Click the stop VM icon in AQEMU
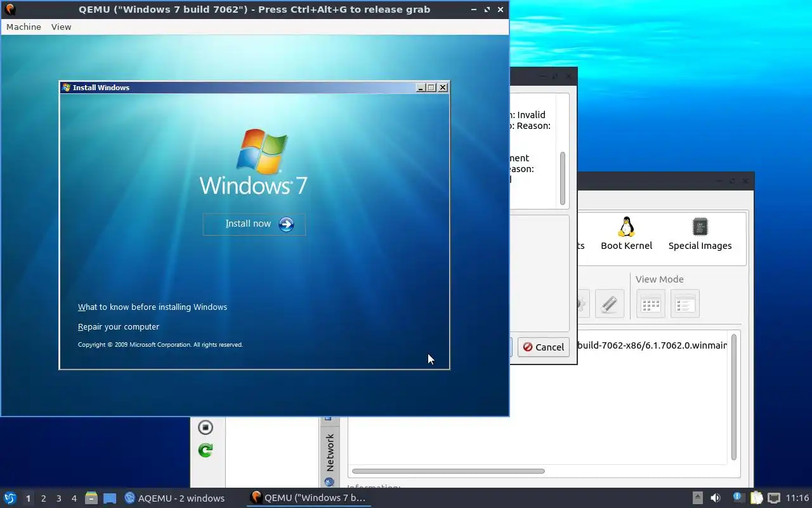Viewport: 812px width, 508px height. tap(206, 427)
